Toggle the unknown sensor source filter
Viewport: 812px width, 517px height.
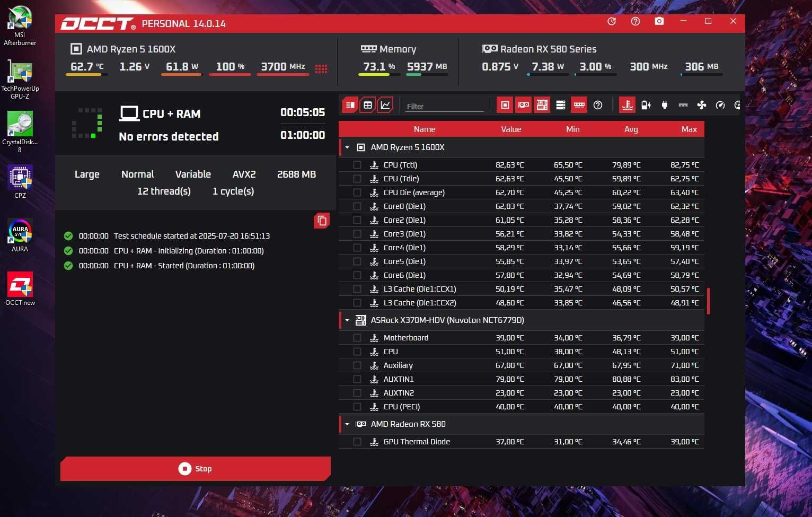coord(598,105)
